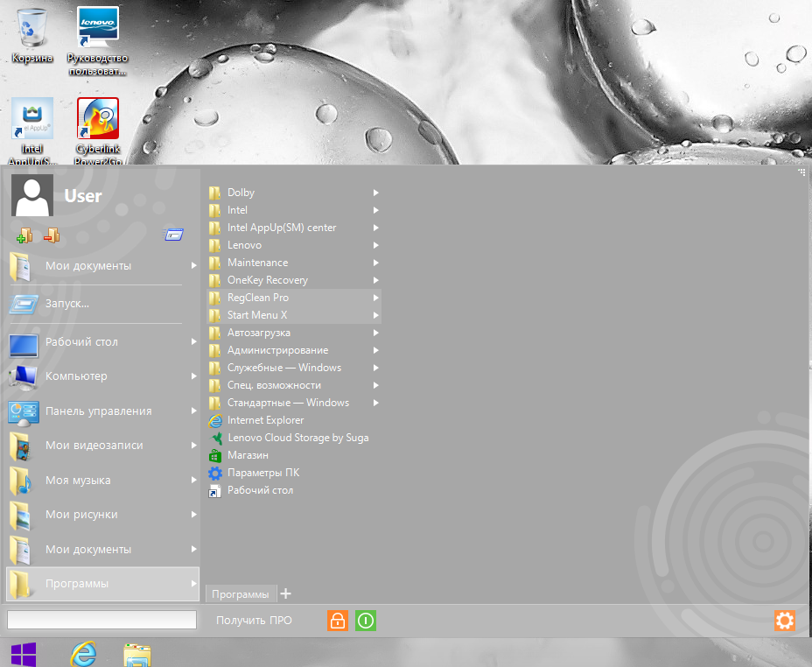Click the Магазин label
This screenshot has height=667, width=812.
tap(248, 455)
